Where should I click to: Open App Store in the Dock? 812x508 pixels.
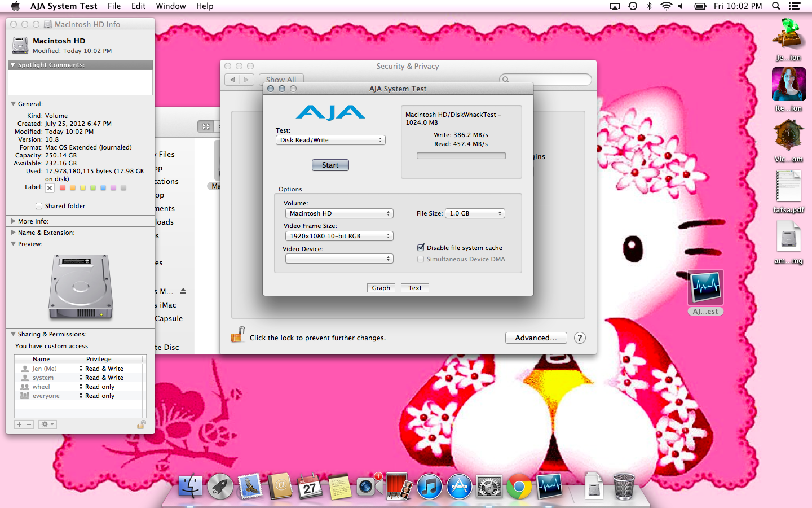click(460, 486)
